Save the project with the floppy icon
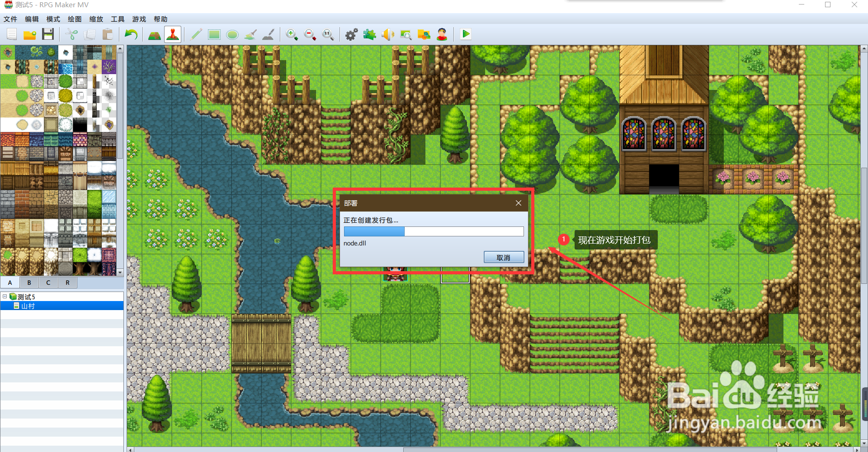Screen dimensions: 868x452 click(x=48, y=34)
